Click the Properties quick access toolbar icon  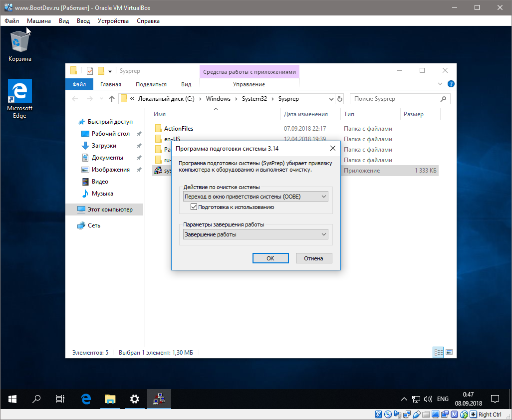[90, 70]
